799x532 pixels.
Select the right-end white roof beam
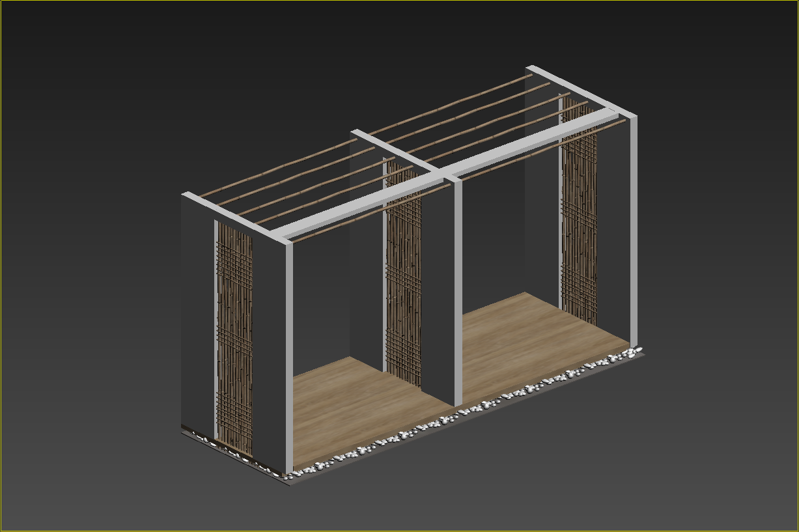580,91
